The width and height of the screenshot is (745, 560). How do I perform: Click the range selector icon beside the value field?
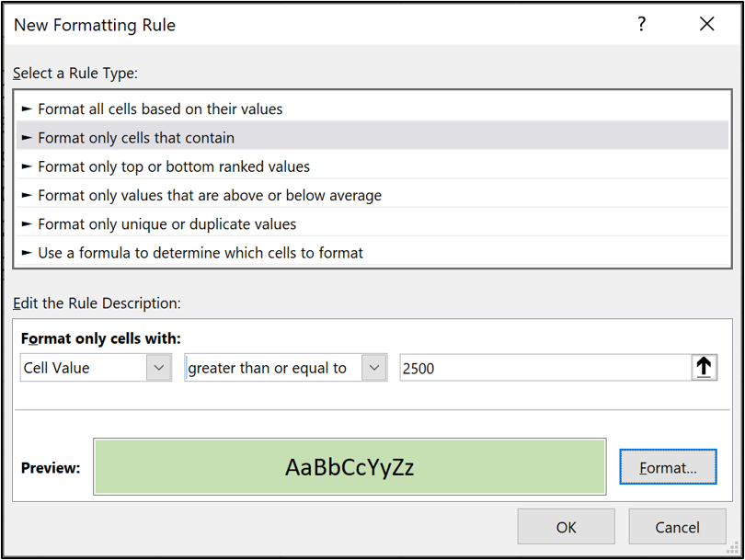704,367
